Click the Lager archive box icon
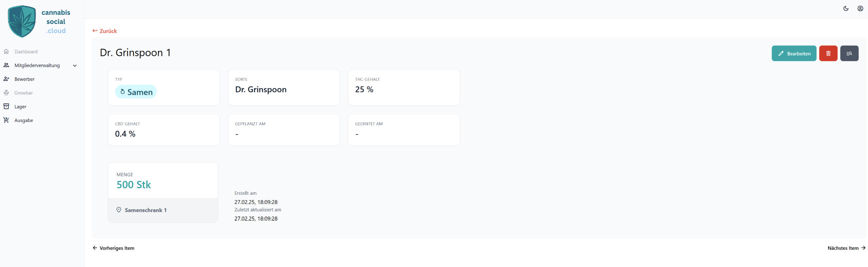The image size is (868, 267). [x=6, y=106]
